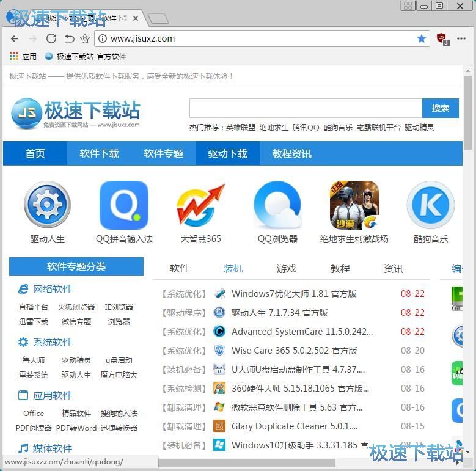Click the 微软恶意软件删除工具 flag icon
Image resolution: width=476 pixels, height=471 pixels.
(x=219, y=407)
